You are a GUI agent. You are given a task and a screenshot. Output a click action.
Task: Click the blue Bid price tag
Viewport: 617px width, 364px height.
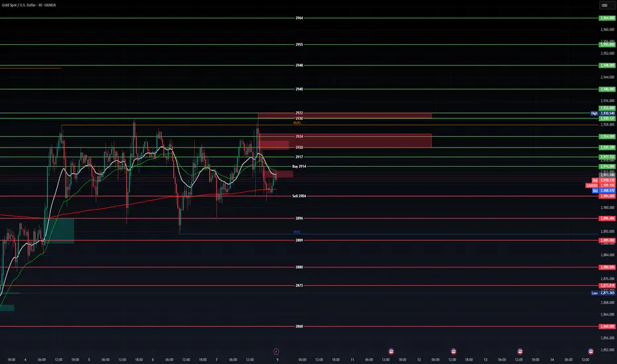[604, 191]
